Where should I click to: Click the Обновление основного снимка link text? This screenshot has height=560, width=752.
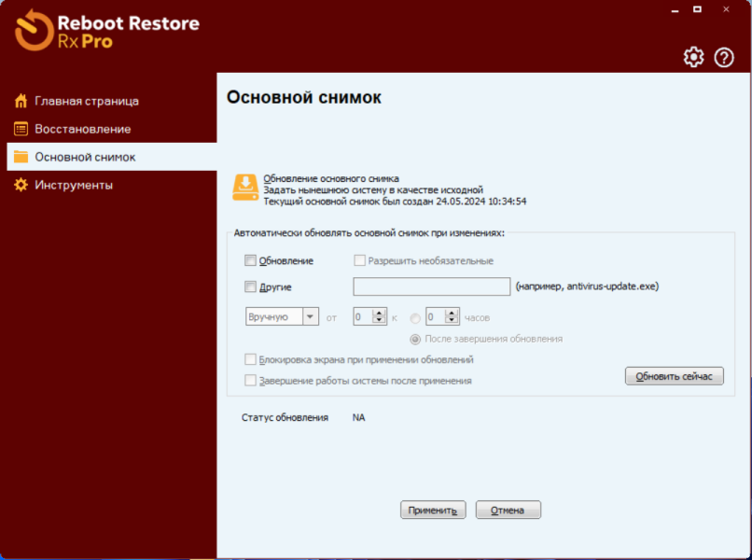[331, 178]
